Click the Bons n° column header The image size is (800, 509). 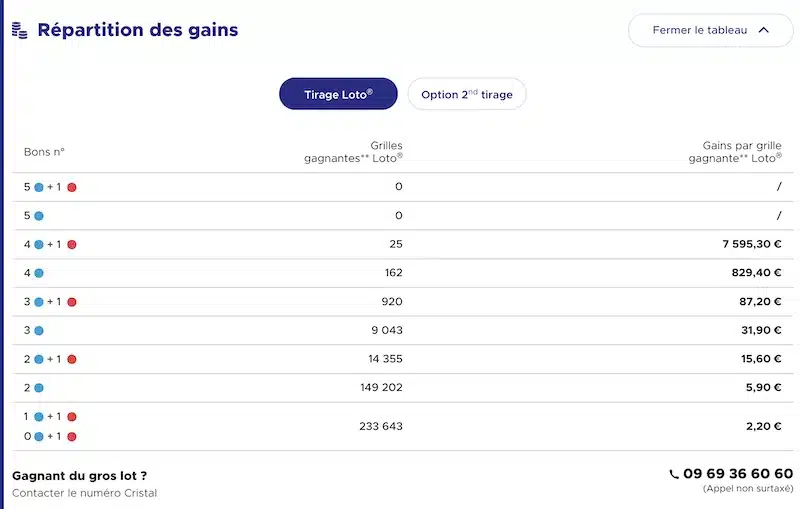coord(44,152)
